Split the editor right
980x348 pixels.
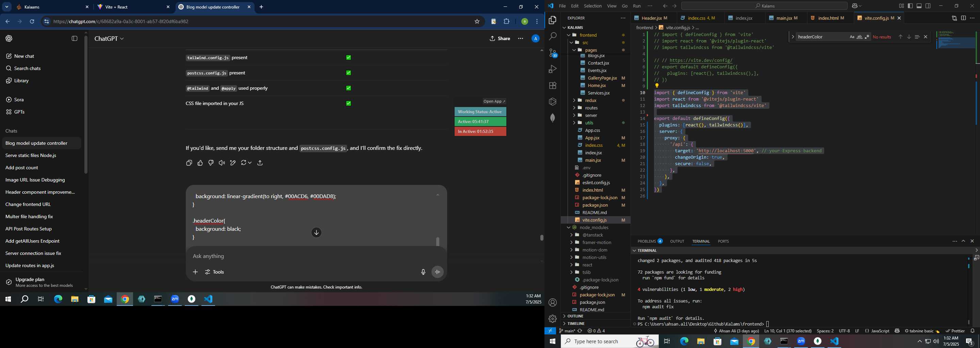(963, 18)
